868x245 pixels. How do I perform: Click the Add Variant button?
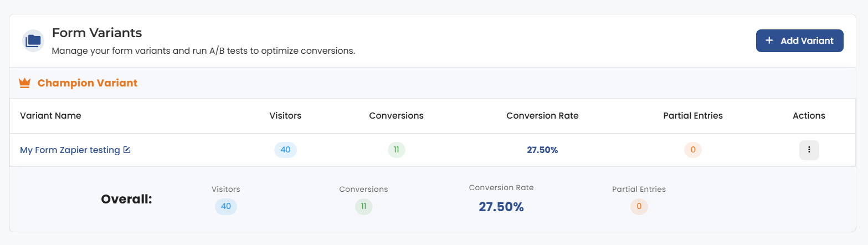799,40
